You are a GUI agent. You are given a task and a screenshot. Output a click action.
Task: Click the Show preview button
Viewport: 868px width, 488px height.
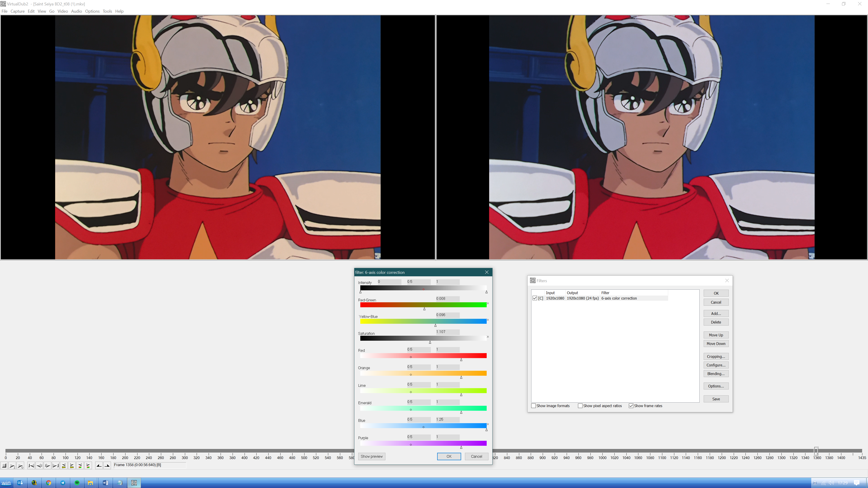pyautogui.click(x=371, y=456)
